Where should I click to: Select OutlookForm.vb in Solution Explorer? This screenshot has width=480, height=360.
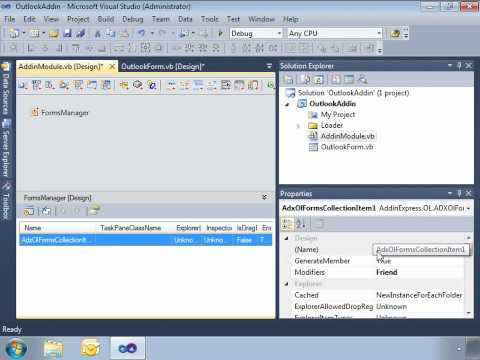[x=347, y=147]
